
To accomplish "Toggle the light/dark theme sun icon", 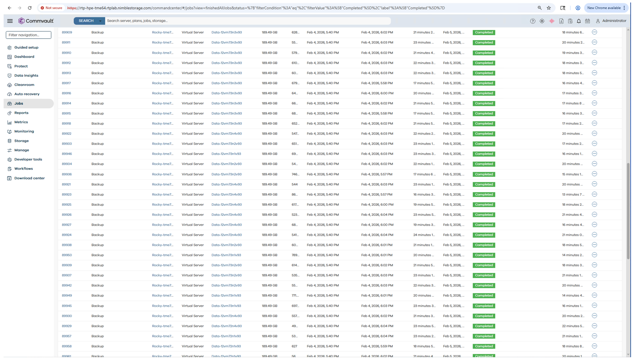I will coord(542,21).
